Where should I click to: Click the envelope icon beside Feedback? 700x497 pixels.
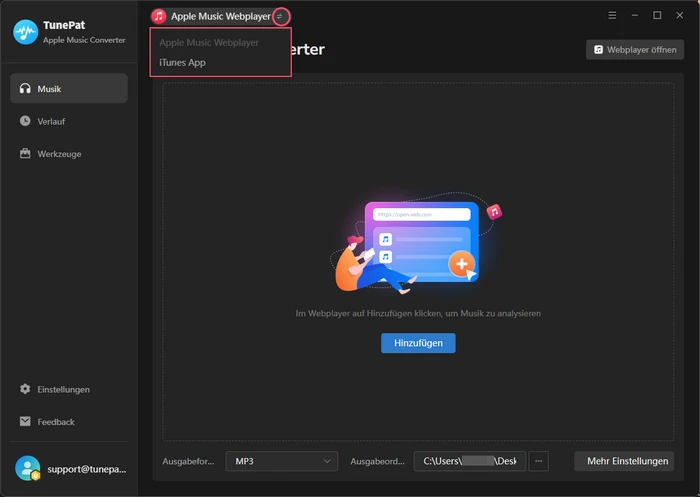[x=25, y=421]
